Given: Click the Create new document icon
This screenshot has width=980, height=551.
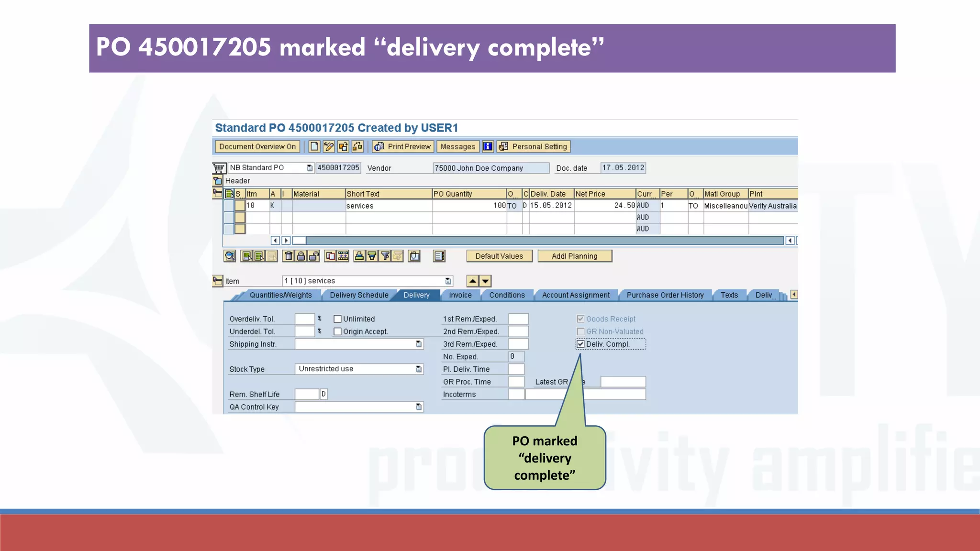Looking at the screenshot, I should (x=314, y=146).
